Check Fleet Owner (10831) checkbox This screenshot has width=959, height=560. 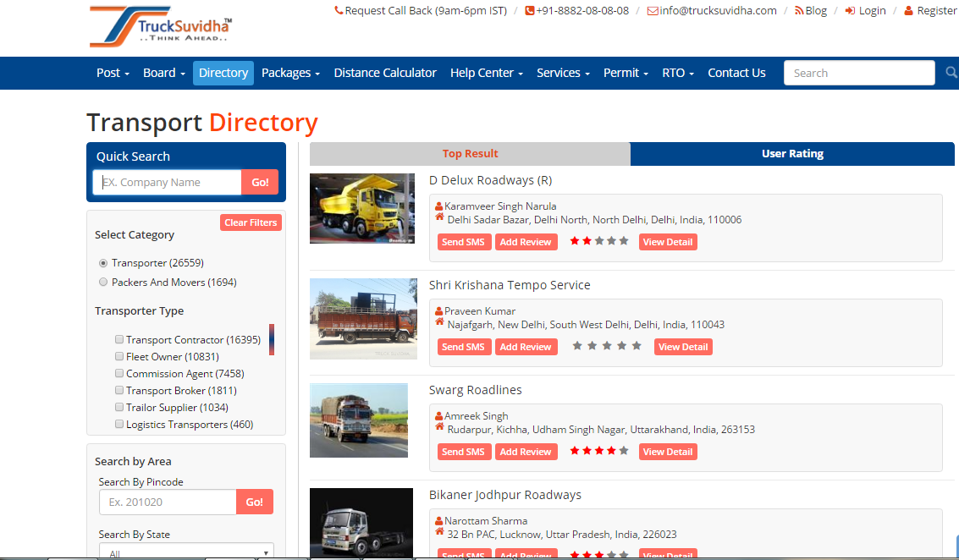pos(119,356)
